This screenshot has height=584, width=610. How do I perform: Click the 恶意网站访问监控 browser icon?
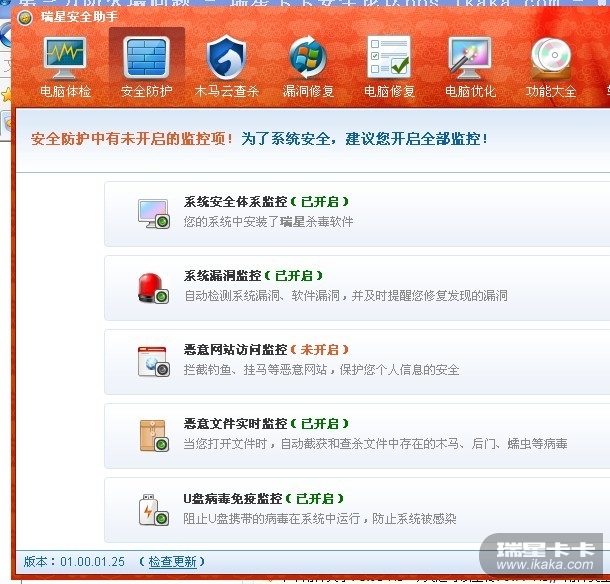click(154, 361)
